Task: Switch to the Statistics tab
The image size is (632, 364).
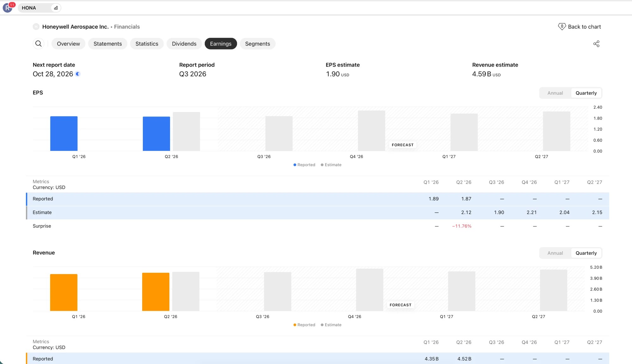Action: (x=147, y=44)
